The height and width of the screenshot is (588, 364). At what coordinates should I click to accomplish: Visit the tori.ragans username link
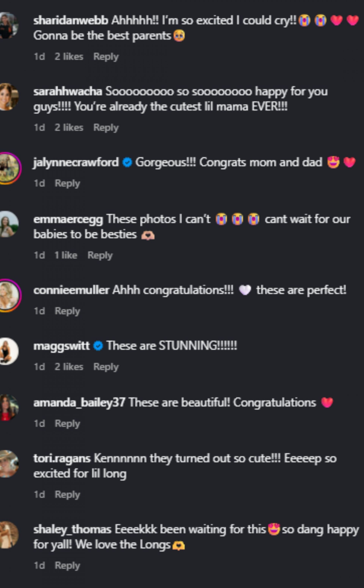62,459
